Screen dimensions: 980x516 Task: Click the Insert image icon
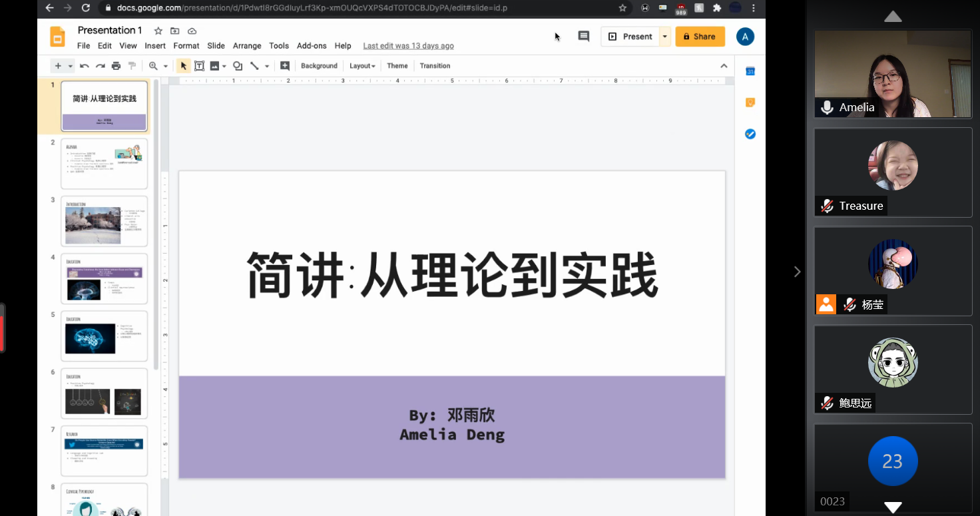(214, 66)
